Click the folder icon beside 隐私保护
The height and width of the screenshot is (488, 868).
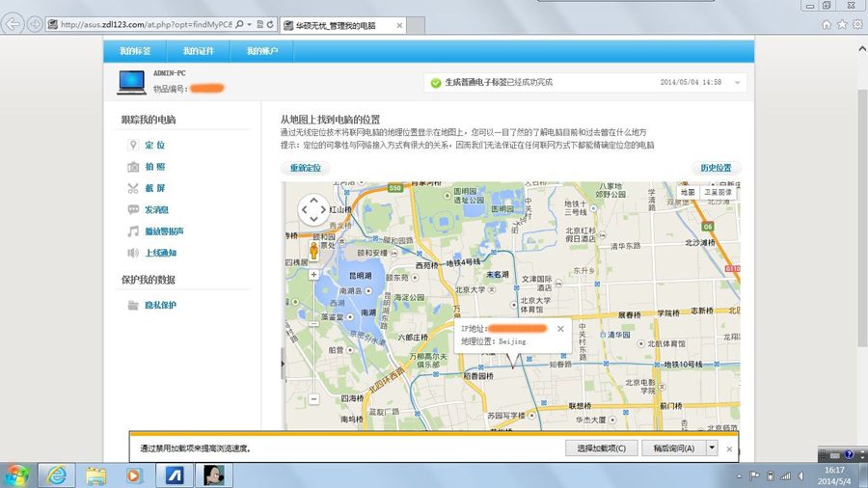point(133,305)
